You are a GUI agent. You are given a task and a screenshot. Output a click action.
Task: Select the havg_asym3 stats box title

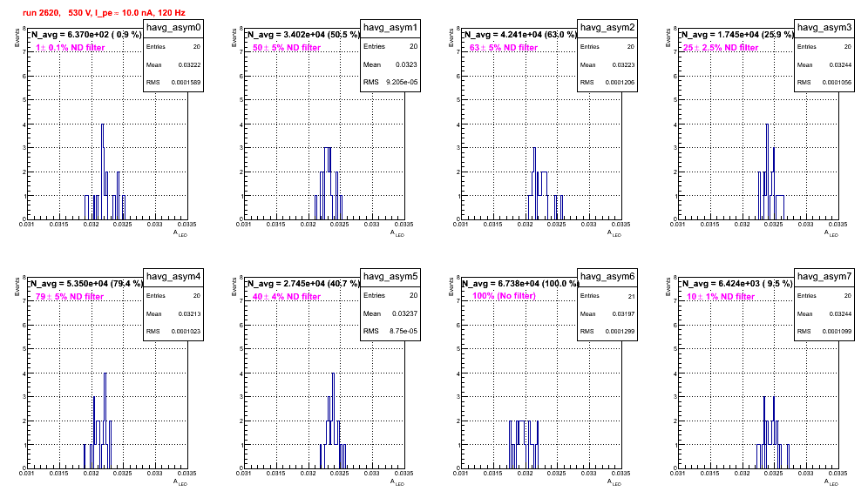(x=824, y=28)
